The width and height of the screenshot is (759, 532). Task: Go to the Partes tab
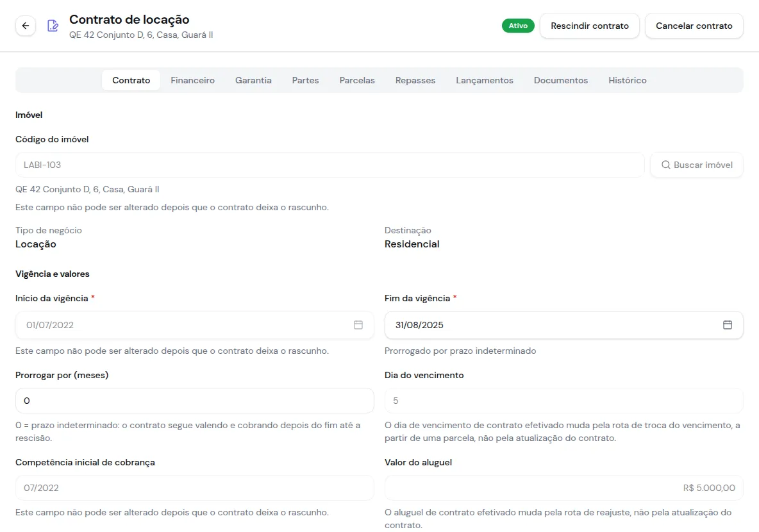305,80
